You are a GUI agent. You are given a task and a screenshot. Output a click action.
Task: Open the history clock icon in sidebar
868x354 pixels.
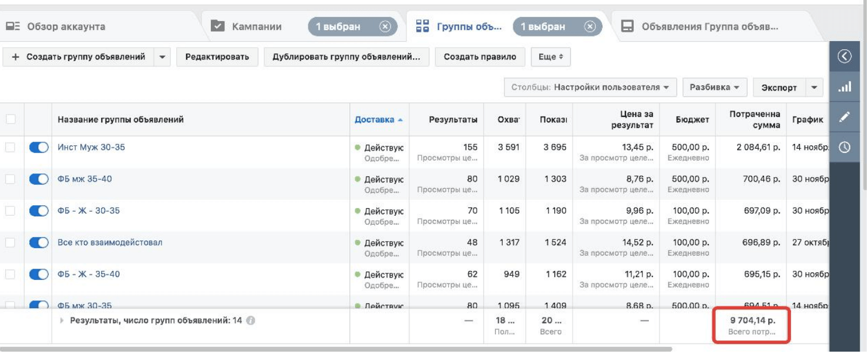[845, 148]
